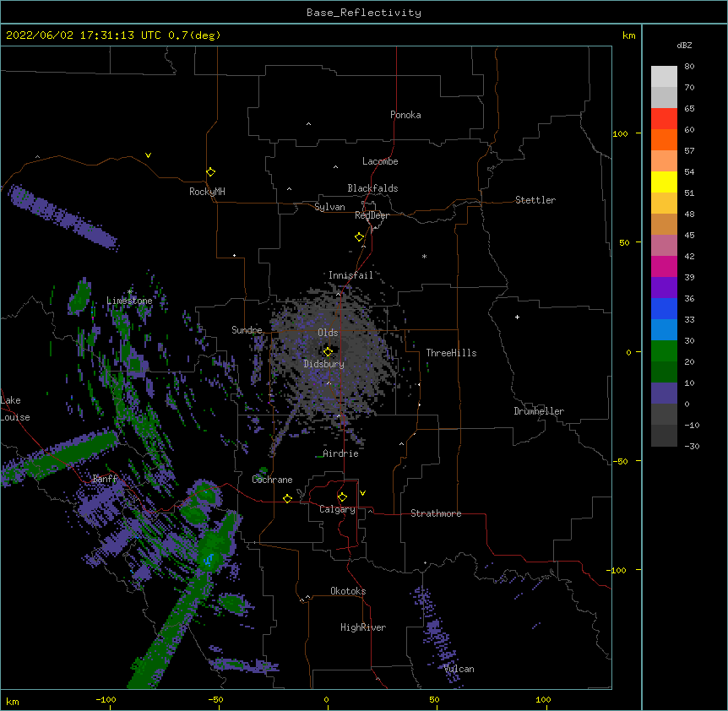Click the Airdrie city label
The image size is (728, 711).
[x=341, y=453]
